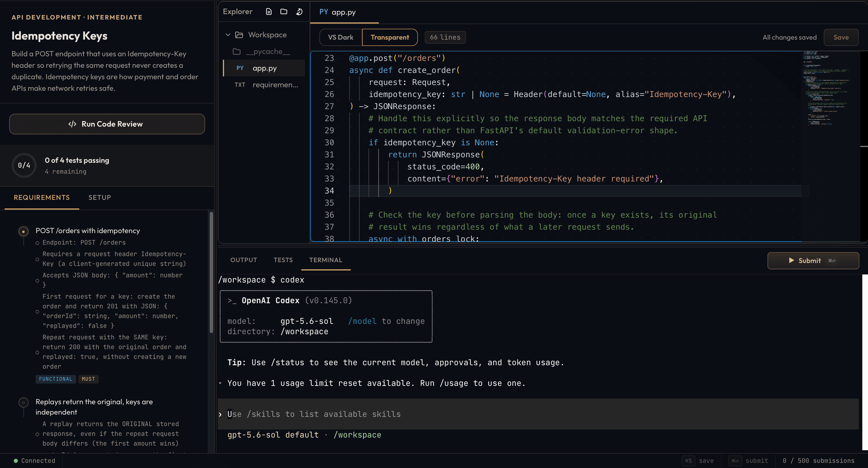This screenshot has height=468, width=868.
Task: Click the PY icon in the editor tab
Action: pos(323,12)
